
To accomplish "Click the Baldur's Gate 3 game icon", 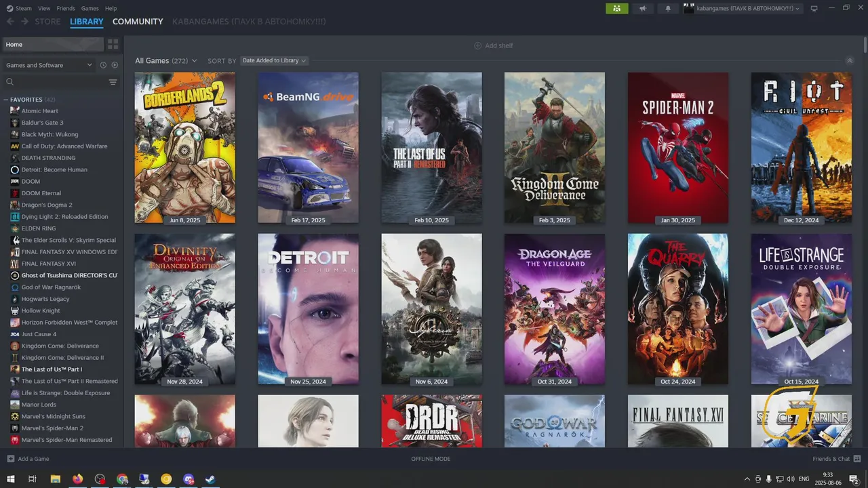I will coord(14,123).
